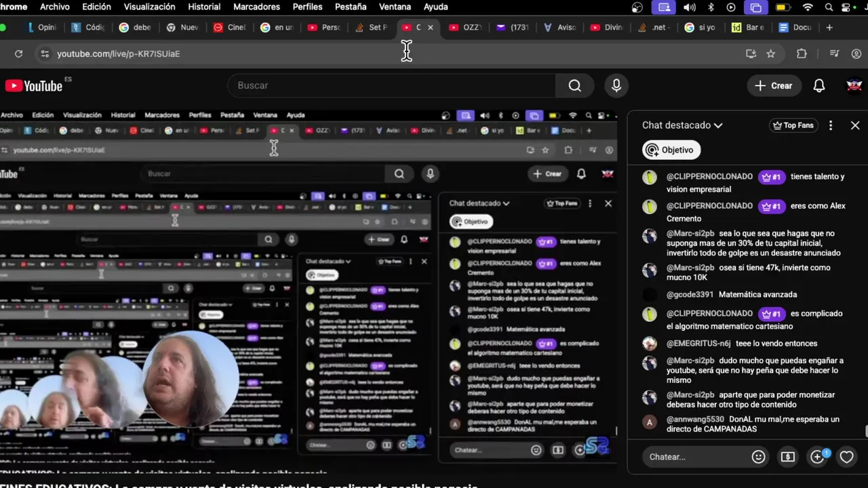Open the Wi-Fi status menu
The image size is (868, 488).
click(808, 7)
